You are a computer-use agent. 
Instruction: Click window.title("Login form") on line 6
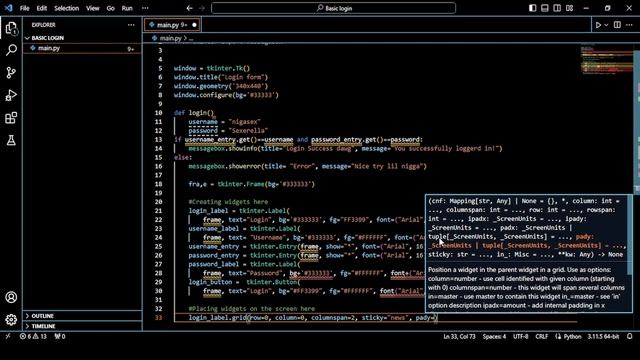(x=221, y=77)
